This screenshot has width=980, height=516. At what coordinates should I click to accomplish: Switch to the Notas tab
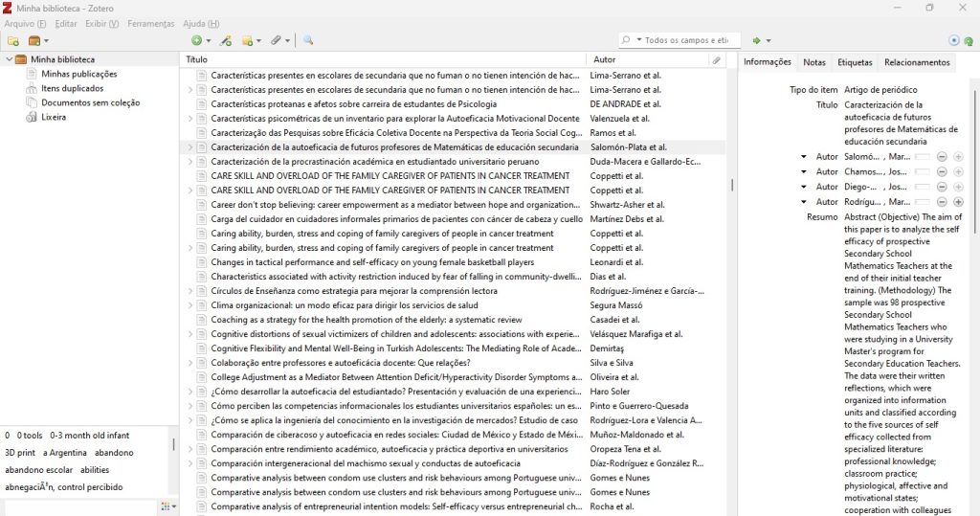[813, 62]
